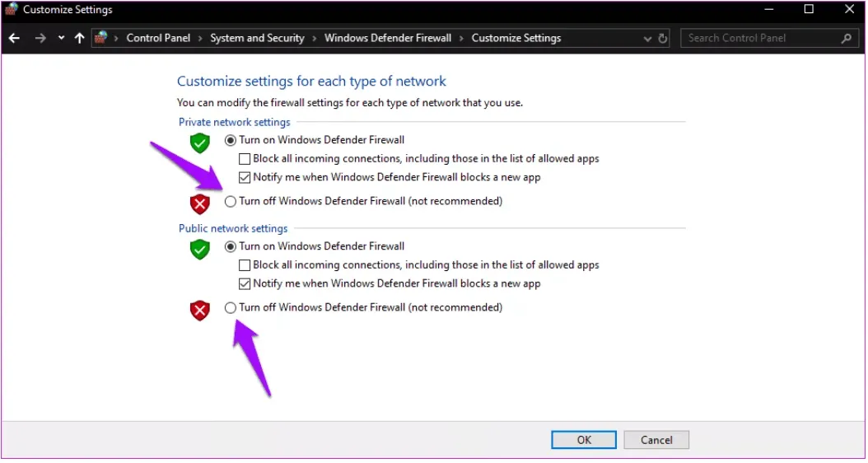Focus the Search Control Panel field
The width and height of the screenshot is (868, 463).
[758, 38]
